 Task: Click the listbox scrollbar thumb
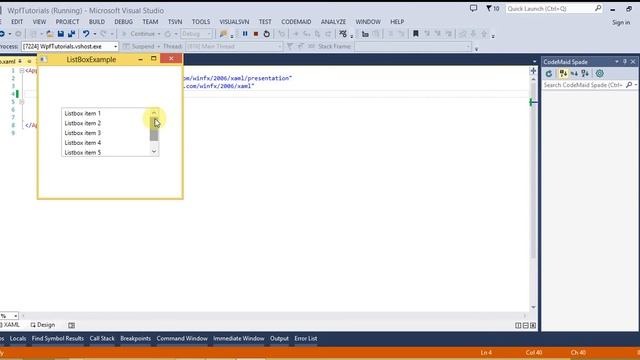154,129
